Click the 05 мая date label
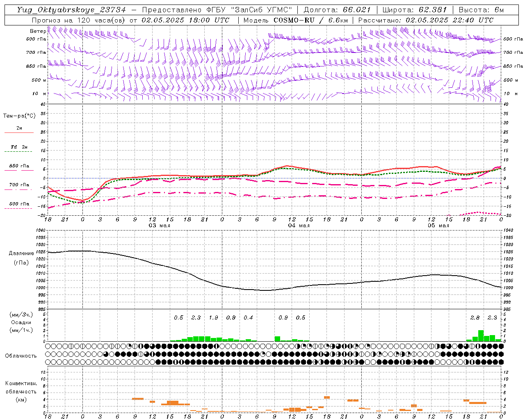This screenshot has height=420, width=525. (x=438, y=226)
